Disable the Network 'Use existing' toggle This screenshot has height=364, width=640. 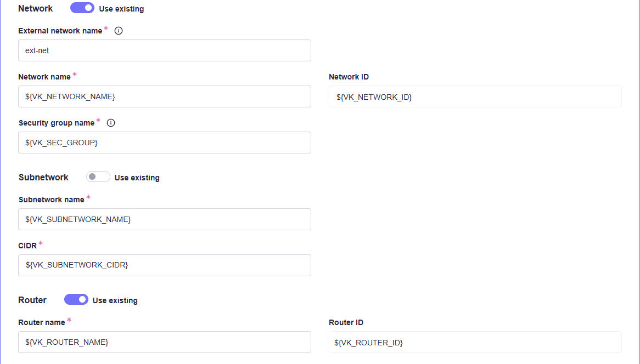pyautogui.click(x=82, y=8)
